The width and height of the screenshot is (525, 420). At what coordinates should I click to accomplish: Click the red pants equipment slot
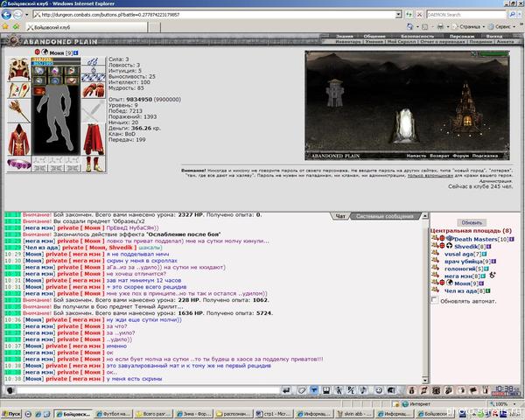pos(94,140)
